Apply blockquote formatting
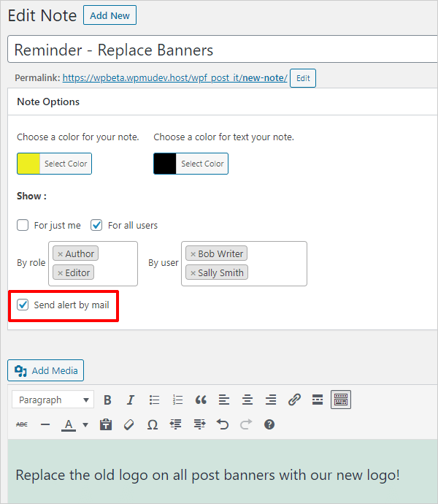 click(201, 400)
